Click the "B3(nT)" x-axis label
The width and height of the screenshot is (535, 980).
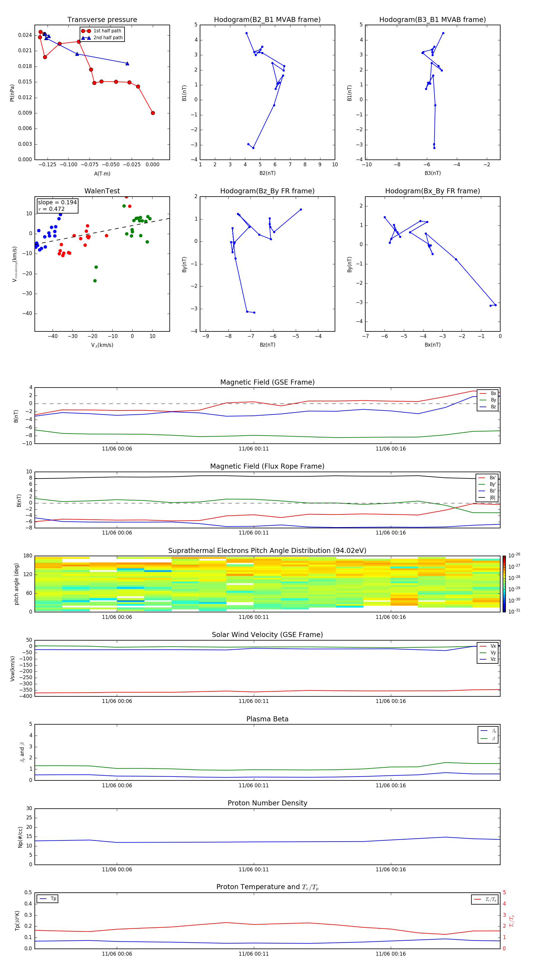(432, 173)
